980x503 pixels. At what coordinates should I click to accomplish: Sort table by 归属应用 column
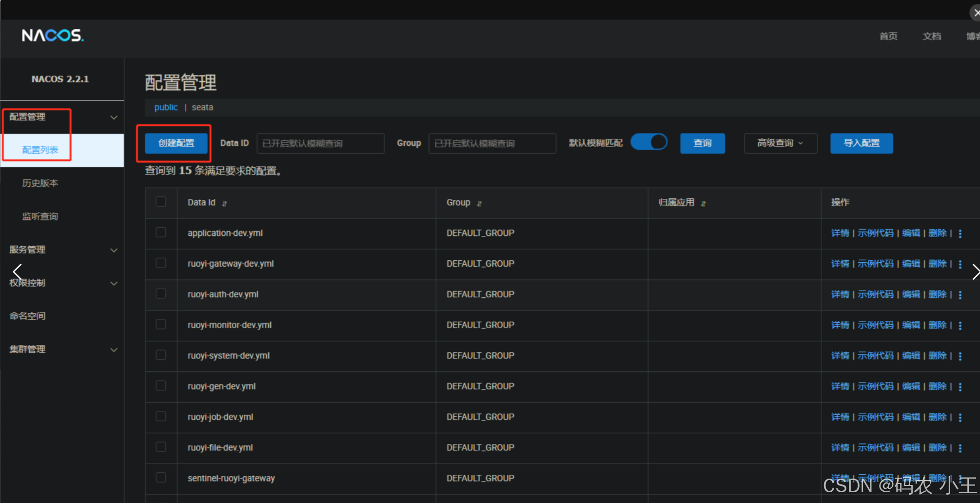(x=703, y=203)
